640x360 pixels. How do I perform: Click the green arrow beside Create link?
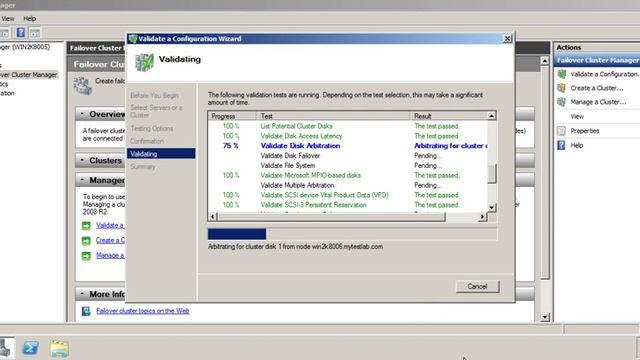86,240
